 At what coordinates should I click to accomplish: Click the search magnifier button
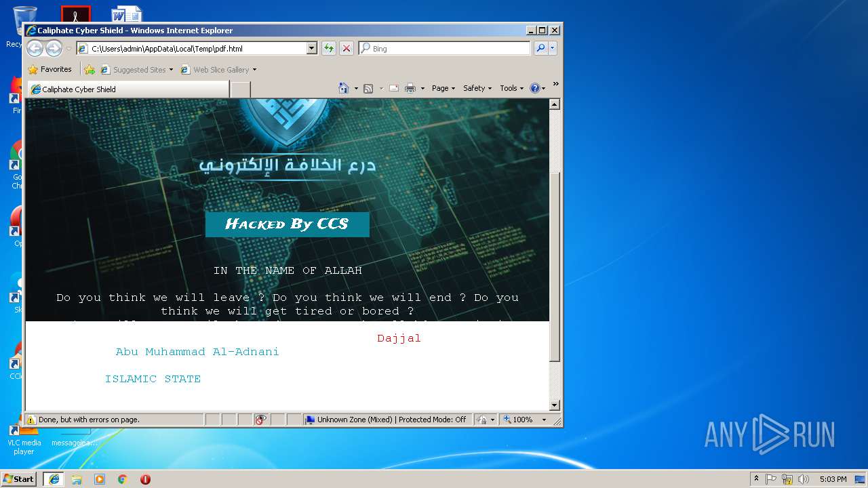click(x=540, y=48)
